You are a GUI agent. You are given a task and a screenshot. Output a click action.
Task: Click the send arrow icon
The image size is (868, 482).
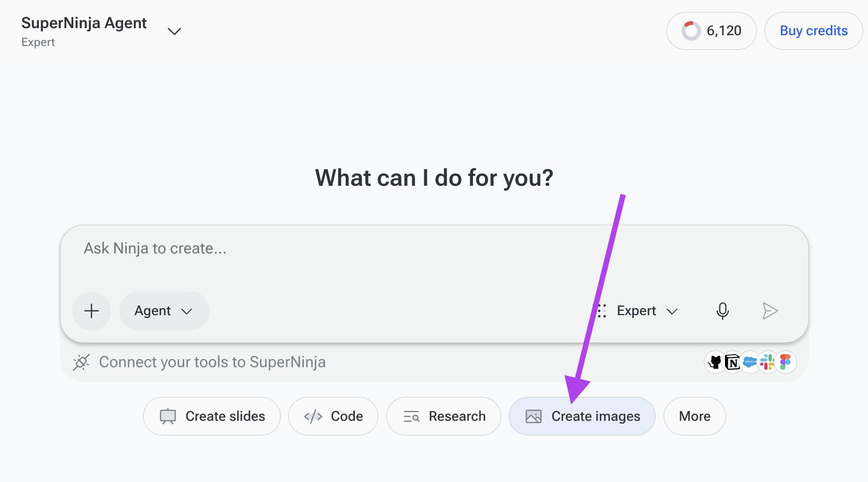click(x=769, y=311)
